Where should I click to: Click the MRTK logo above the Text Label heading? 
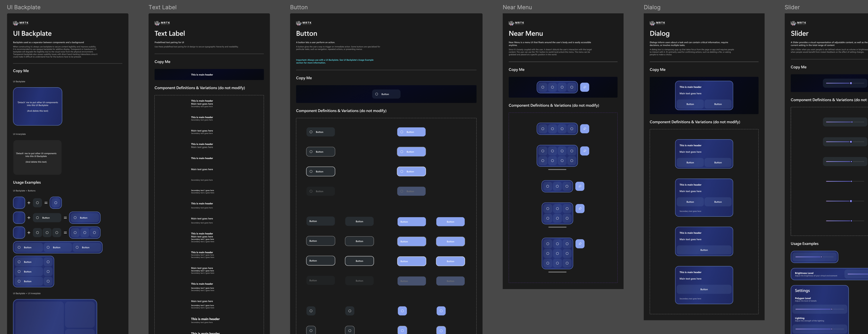pyautogui.click(x=162, y=23)
